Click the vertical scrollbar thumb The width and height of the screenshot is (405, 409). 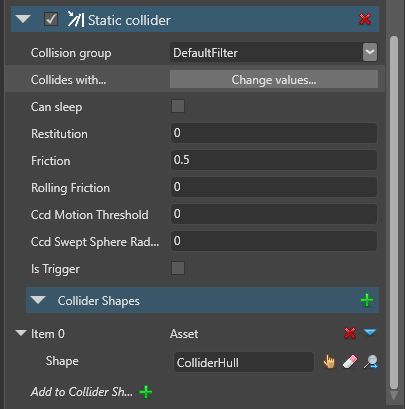coord(394,213)
